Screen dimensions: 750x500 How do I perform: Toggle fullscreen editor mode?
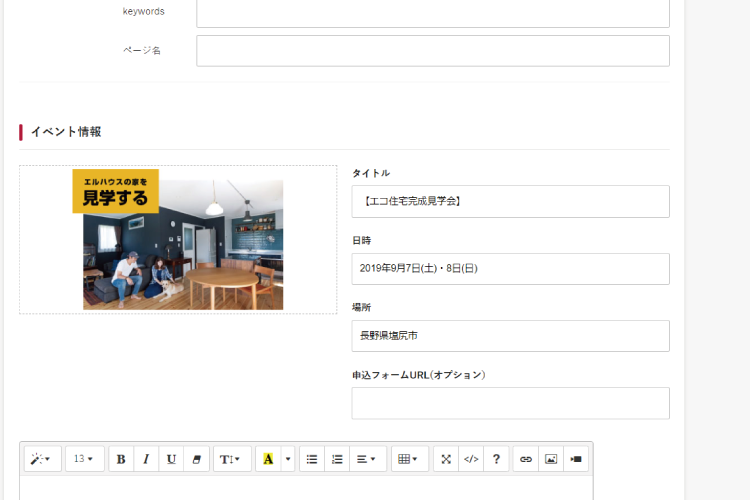tap(446, 459)
